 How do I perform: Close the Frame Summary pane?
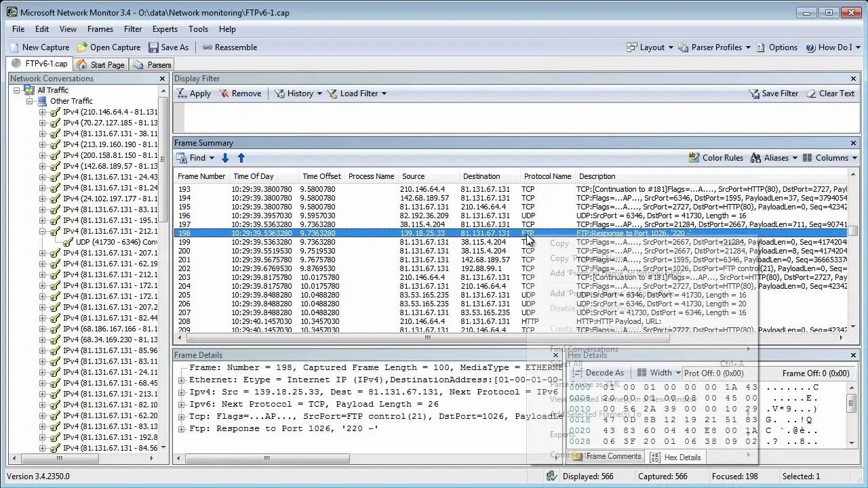(854, 143)
